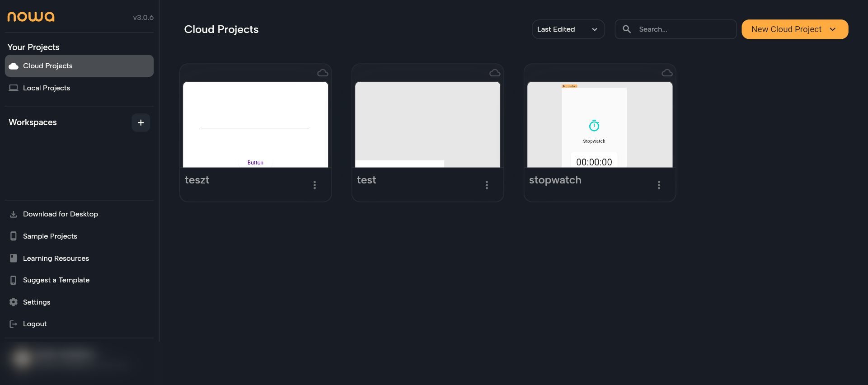Click the Nowa logo in the sidebar
This screenshot has height=385, width=868.
pyautogui.click(x=31, y=17)
